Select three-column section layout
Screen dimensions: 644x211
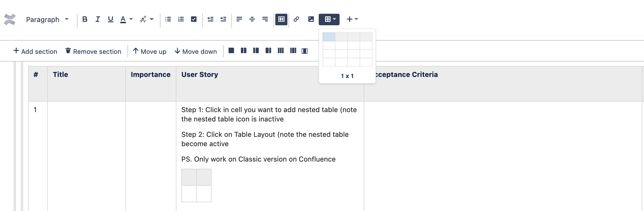[x=281, y=51]
